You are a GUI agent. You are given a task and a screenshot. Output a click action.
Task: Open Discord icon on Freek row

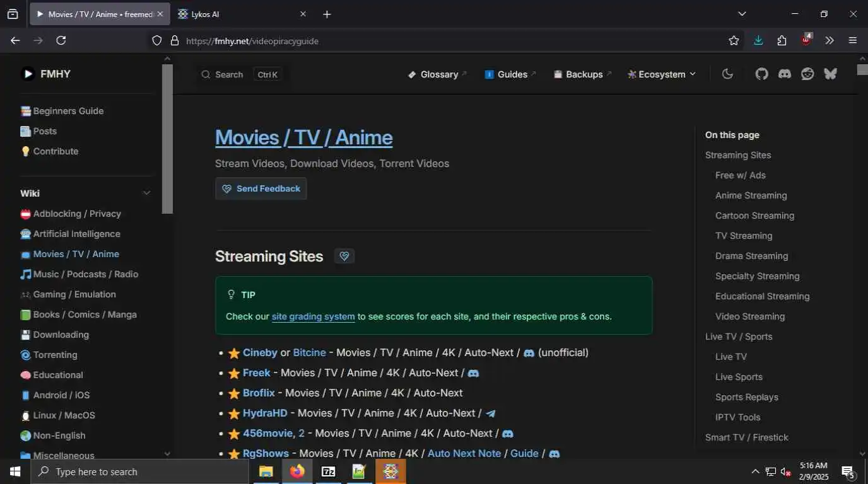[x=473, y=373]
